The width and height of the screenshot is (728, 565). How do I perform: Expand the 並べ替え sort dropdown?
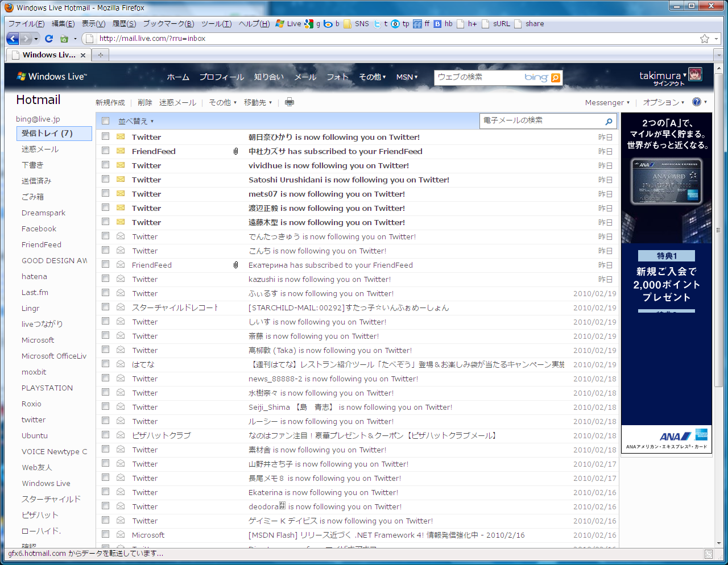(x=136, y=121)
